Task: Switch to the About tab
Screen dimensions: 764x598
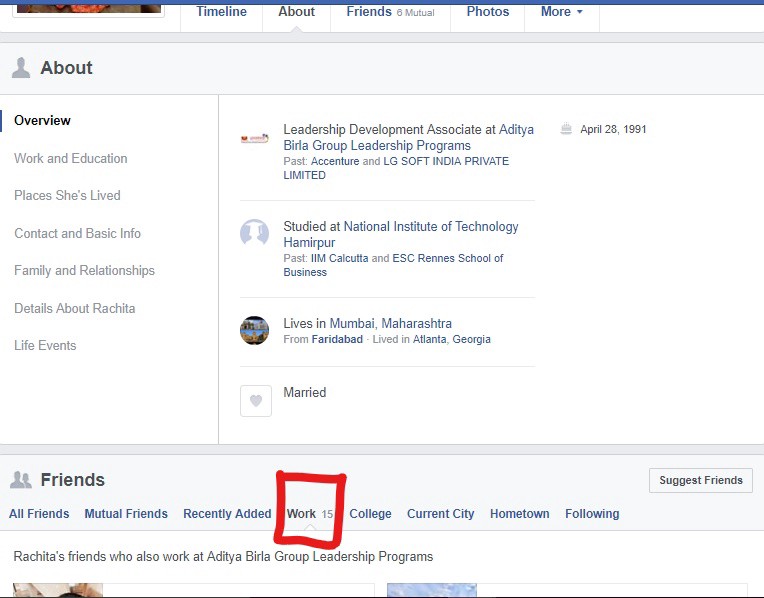Action: [296, 12]
